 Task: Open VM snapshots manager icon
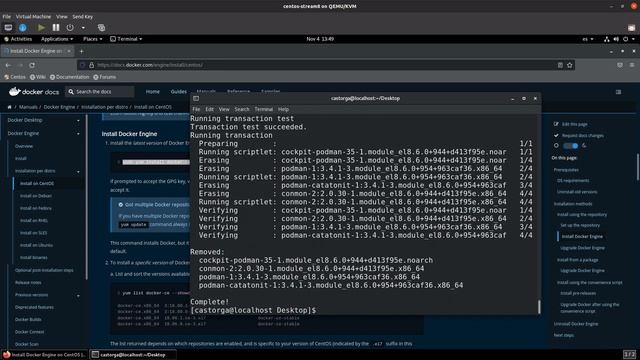tap(101, 27)
